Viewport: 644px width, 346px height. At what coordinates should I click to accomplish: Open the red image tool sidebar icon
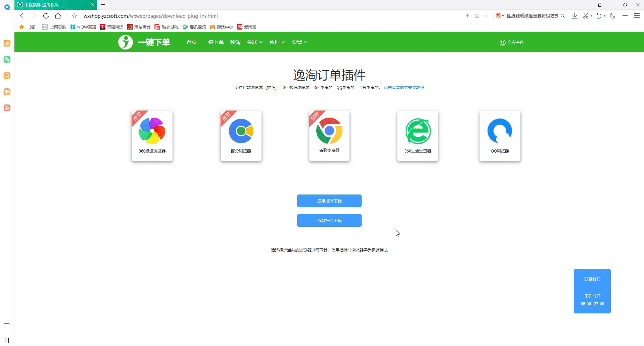tap(7, 108)
